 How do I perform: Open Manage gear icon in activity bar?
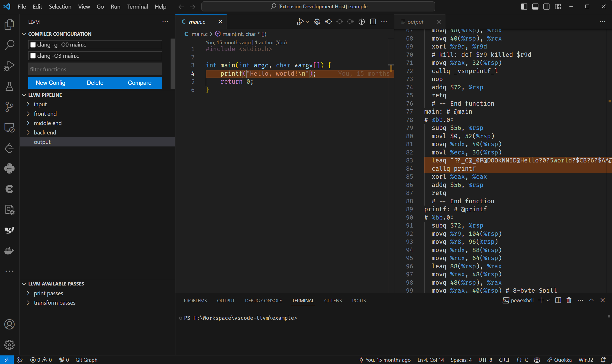[9, 345]
